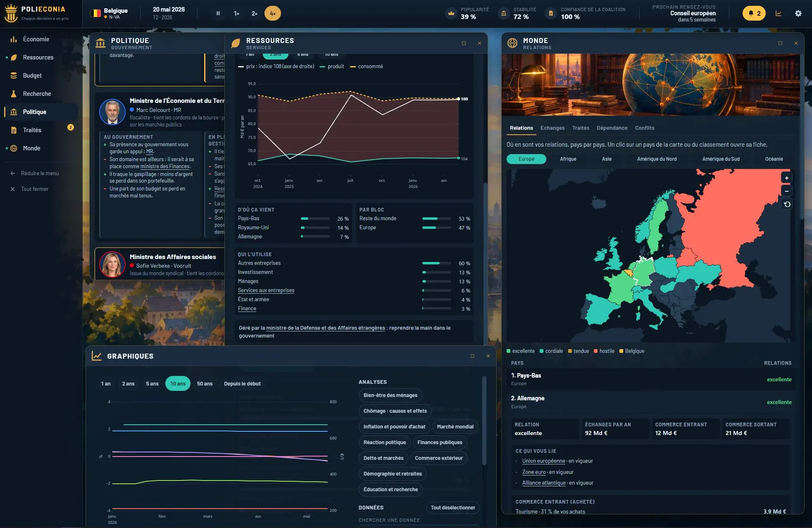This screenshot has width=812, height=528.
Task: Open the Économie sidebar icon
Action: [x=14, y=39]
